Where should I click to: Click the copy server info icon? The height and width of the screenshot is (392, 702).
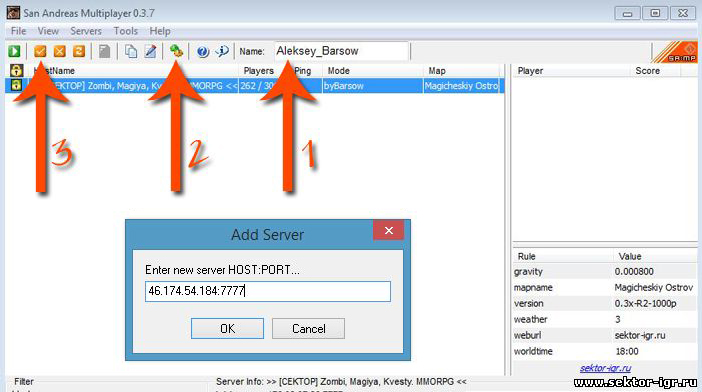pos(131,51)
